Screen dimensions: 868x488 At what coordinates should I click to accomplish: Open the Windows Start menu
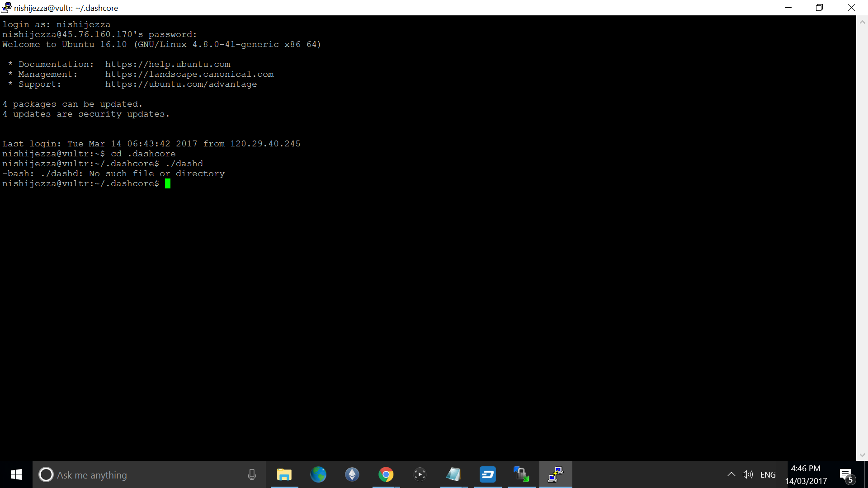pos(16,474)
